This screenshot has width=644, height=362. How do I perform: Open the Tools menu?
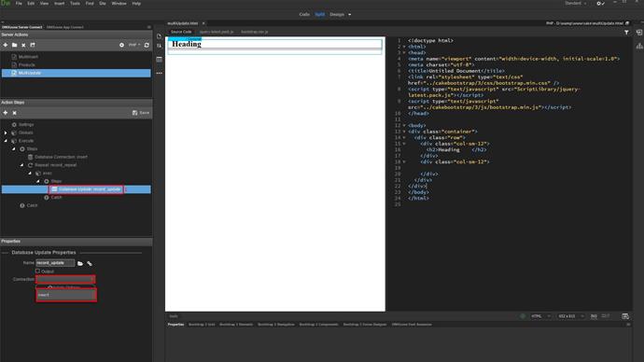coord(75,4)
